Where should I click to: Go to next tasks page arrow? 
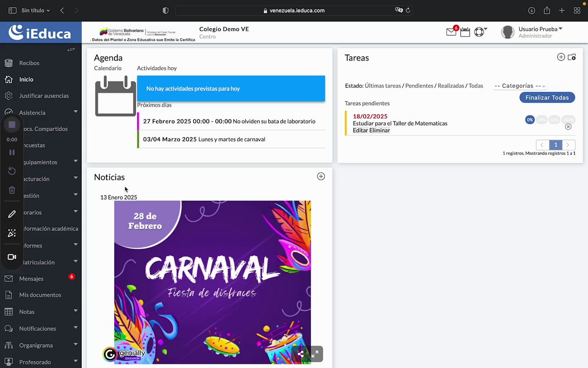[x=569, y=145]
